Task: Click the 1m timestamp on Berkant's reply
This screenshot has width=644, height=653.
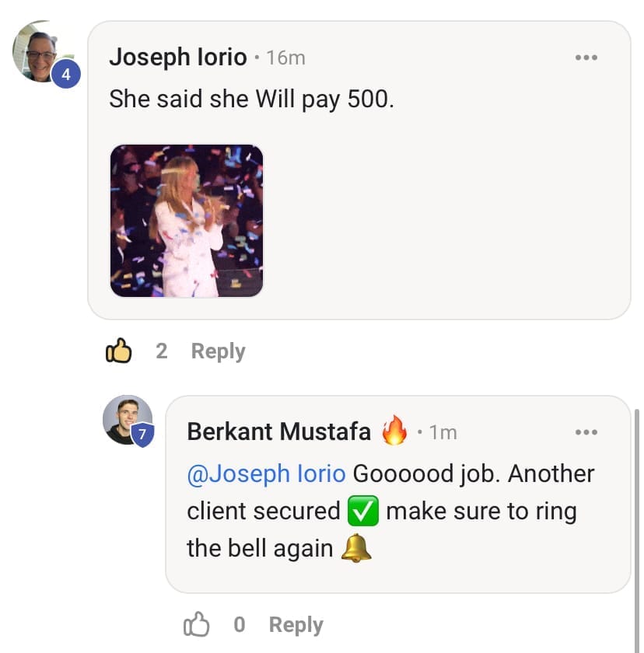Action: (443, 432)
